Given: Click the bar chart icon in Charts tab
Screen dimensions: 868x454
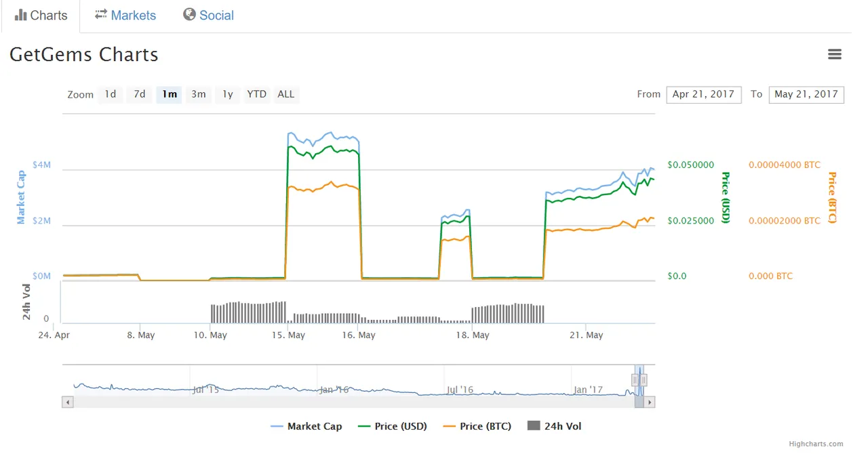Looking at the screenshot, I should click(x=21, y=15).
